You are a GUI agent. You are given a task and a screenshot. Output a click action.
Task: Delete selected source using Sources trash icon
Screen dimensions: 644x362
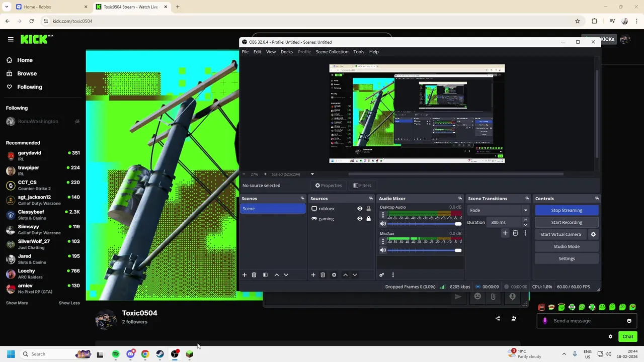(323, 275)
